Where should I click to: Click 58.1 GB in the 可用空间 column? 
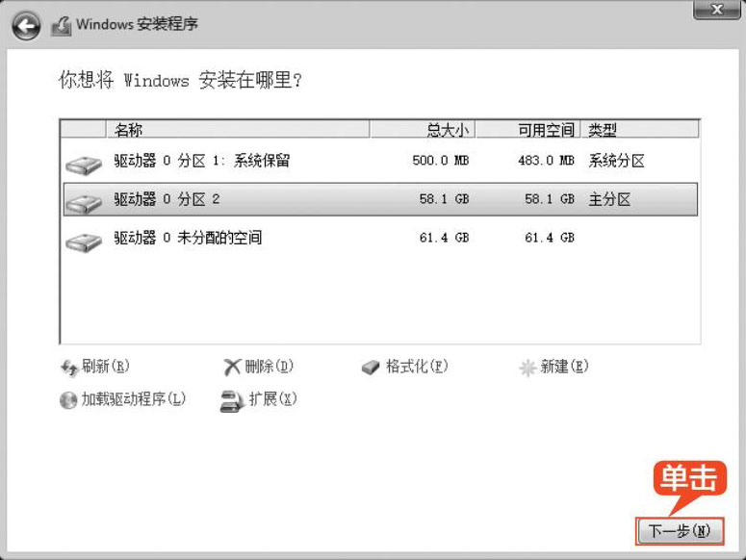[x=550, y=199]
